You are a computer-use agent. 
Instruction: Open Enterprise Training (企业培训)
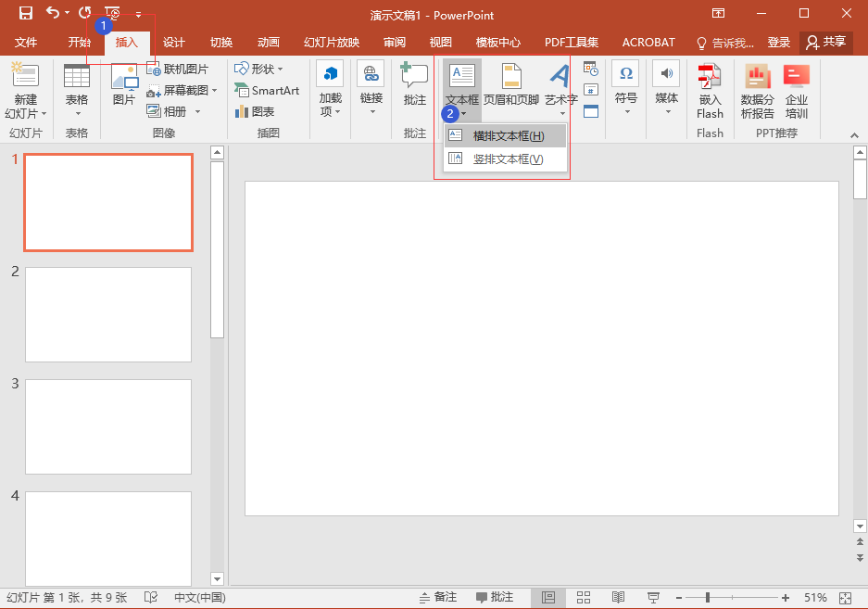[x=797, y=92]
